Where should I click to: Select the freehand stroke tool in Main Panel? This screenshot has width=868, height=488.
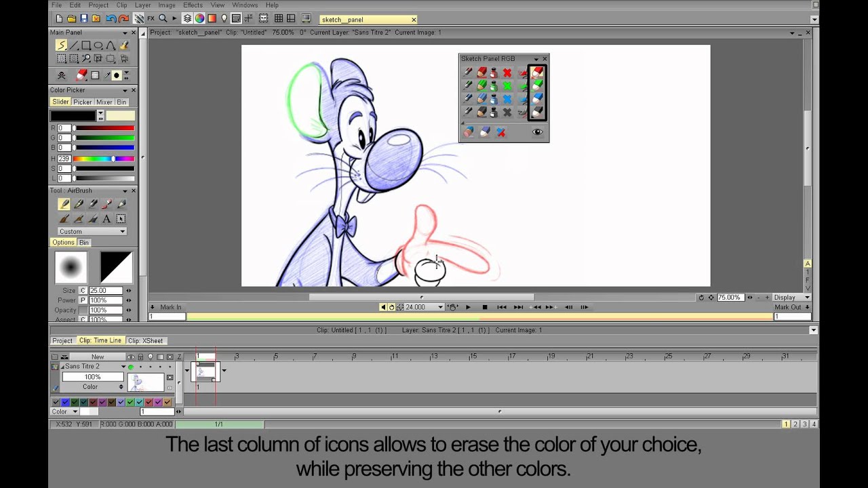click(61, 45)
